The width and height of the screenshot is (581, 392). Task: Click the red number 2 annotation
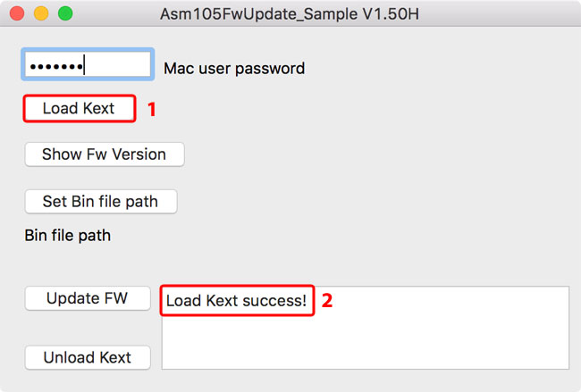327,301
